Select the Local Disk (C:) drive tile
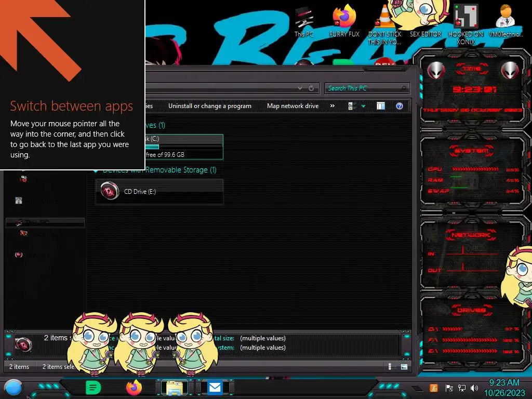The image size is (532, 399). [184, 147]
